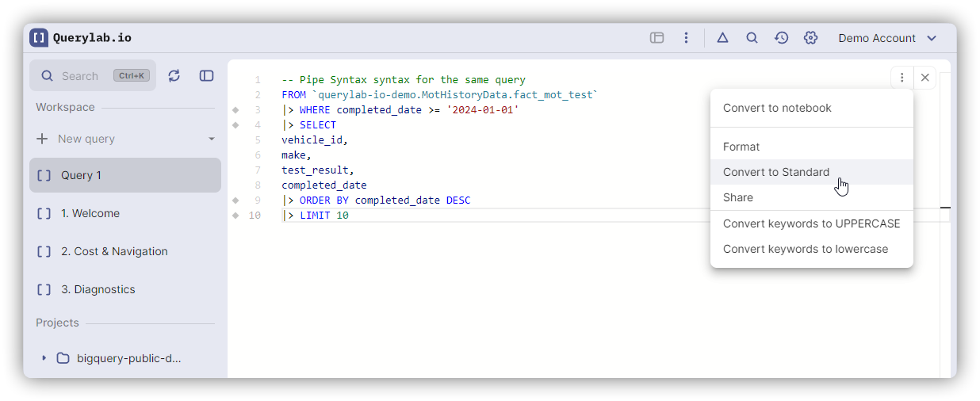Click the Querylab.io logo icon
This screenshot has height=401, width=980.
(39, 38)
